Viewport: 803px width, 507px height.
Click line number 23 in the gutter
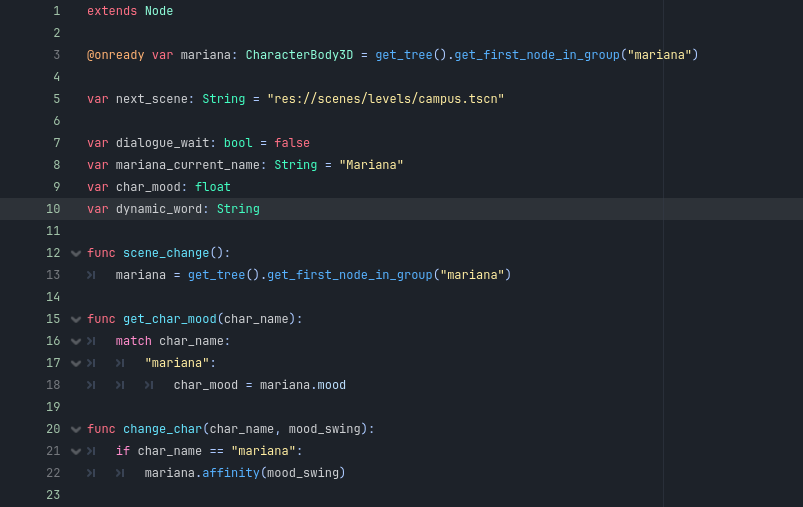click(53, 495)
